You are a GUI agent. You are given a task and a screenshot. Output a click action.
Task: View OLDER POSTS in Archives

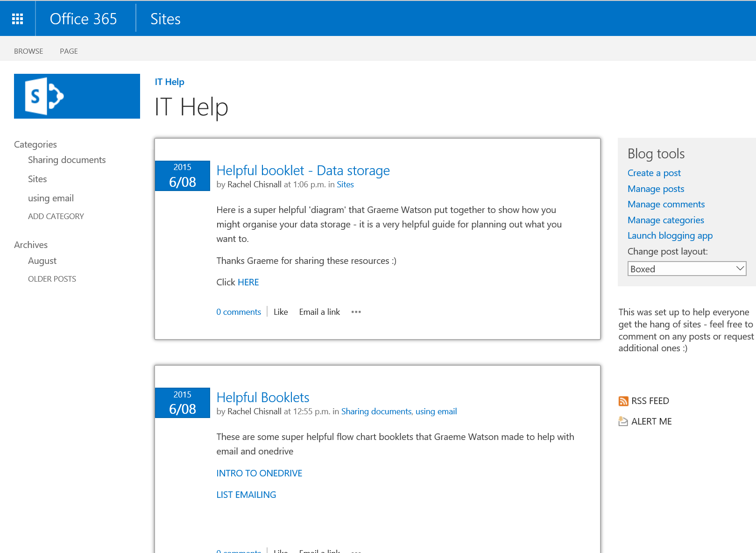[52, 279]
